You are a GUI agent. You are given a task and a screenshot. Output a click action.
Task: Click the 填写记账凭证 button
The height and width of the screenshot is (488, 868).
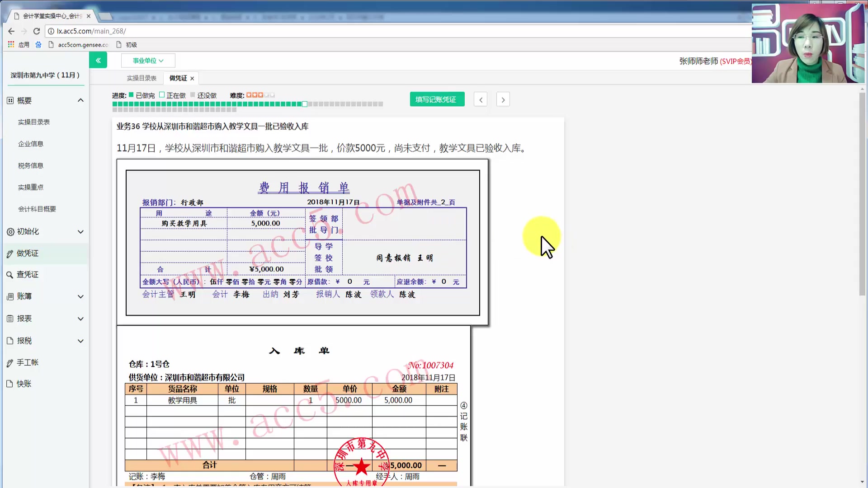437,99
